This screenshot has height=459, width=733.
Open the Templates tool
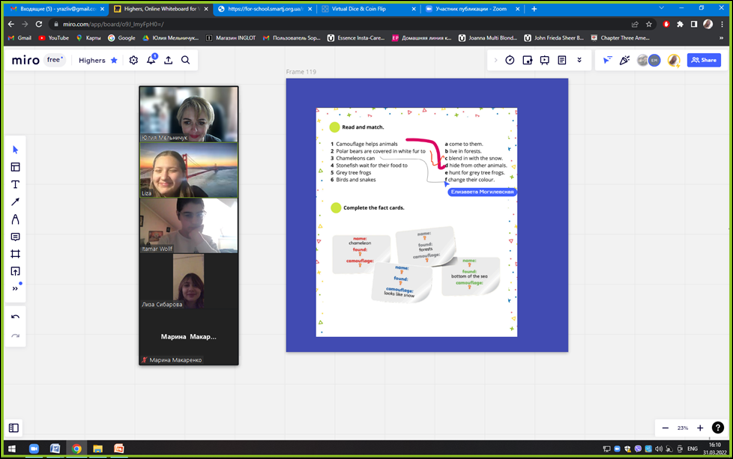[15, 167]
